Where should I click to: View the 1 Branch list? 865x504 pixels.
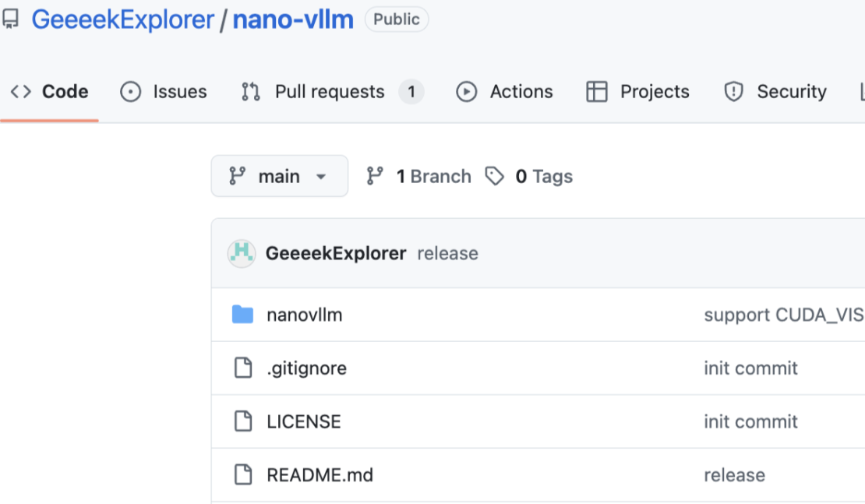419,177
